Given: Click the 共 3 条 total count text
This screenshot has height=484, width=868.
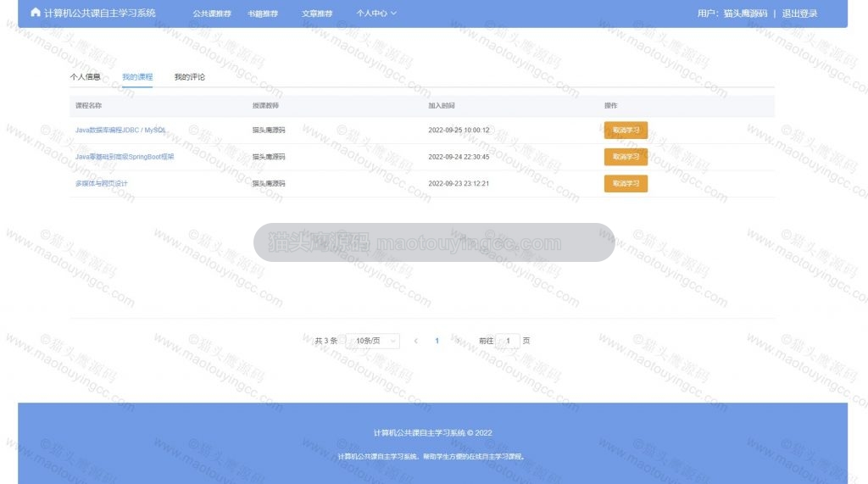Looking at the screenshot, I should [326, 341].
